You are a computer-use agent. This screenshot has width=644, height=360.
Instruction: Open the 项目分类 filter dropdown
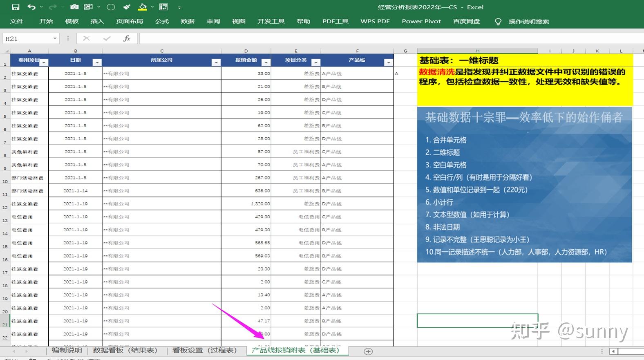coord(316,63)
